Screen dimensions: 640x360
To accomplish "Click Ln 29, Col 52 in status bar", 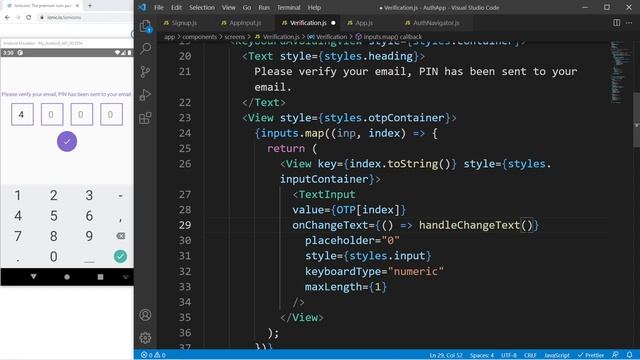I will click(x=446, y=355).
